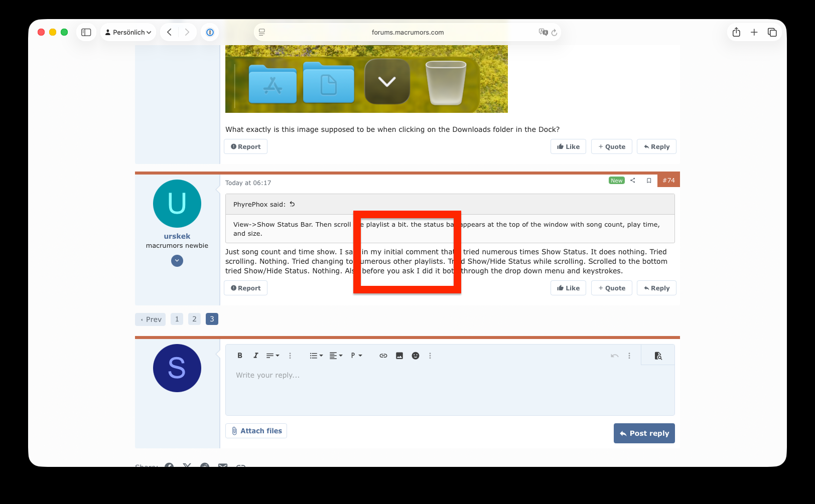The width and height of the screenshot is (815, 504).
Task: Like urskek's post #74
Action: 568,288
